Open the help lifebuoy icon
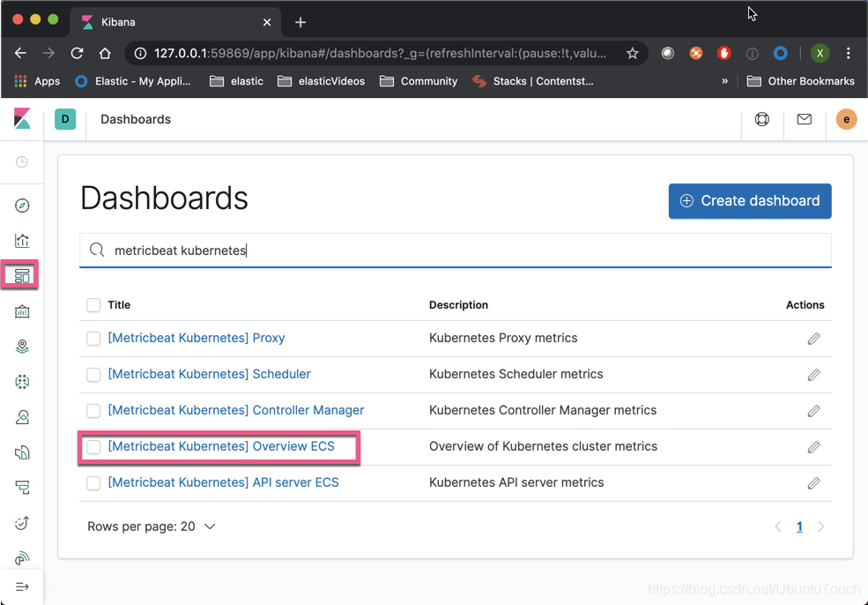868x605 pixels. (x=761, y=119)
